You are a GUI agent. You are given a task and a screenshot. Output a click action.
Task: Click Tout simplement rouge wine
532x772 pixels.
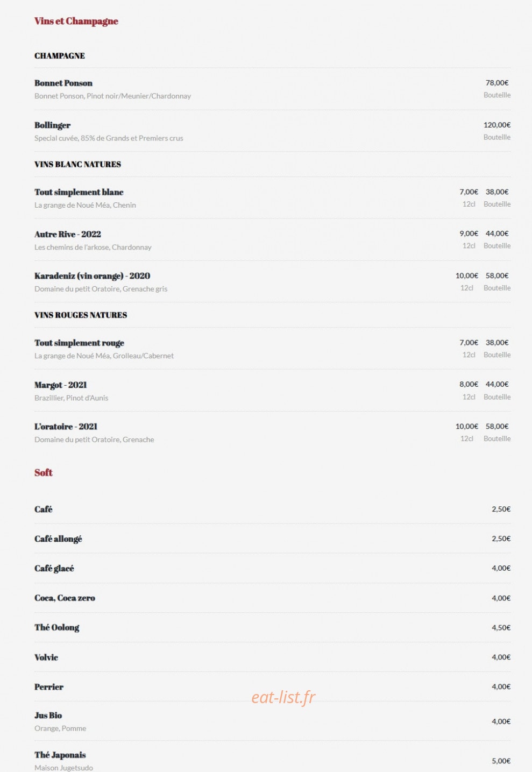click(x=79, y=343)
